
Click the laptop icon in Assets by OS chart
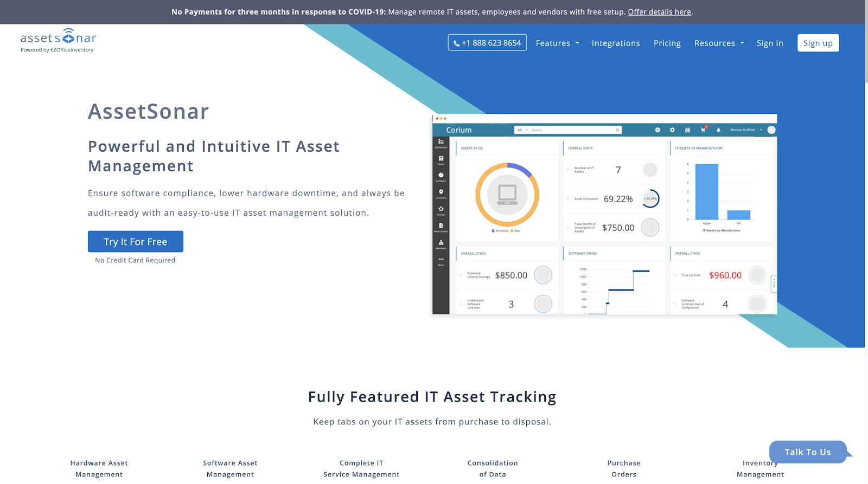coord(507,195)
